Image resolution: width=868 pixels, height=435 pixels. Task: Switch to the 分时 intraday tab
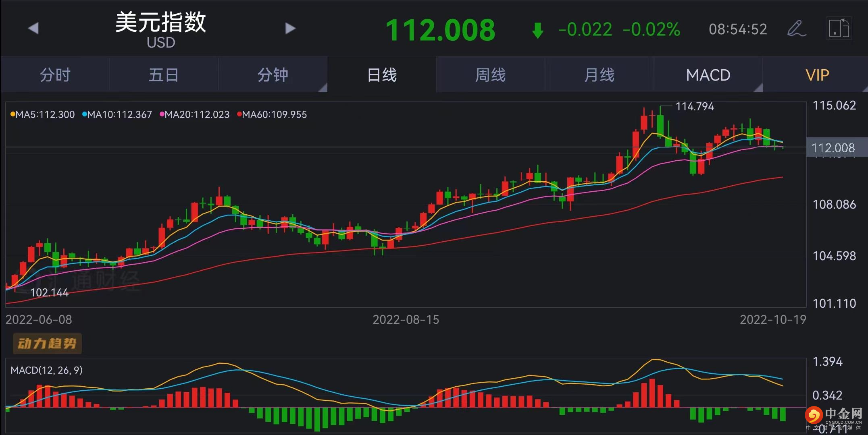coord(55,75)
